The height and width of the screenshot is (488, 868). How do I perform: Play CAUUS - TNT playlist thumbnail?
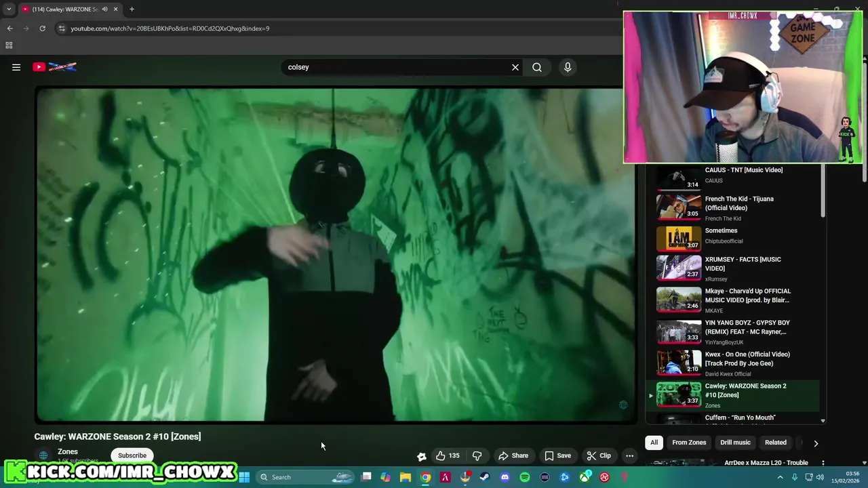click(x=679, y=178)
